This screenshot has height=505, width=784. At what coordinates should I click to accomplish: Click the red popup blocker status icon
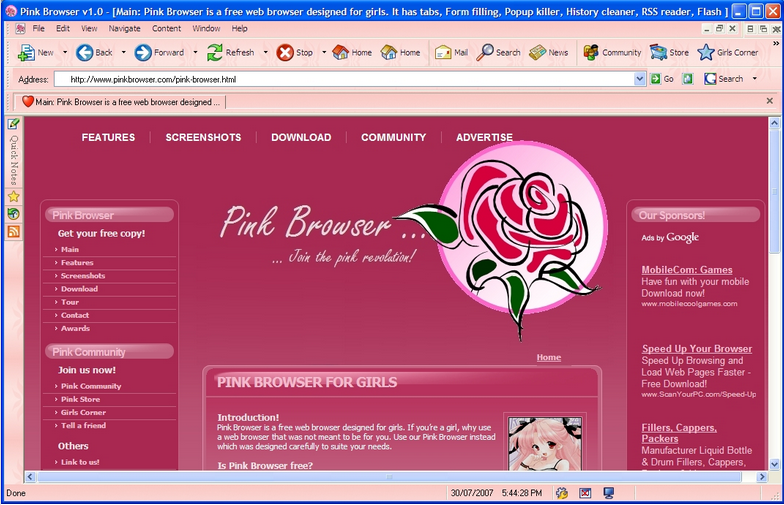585,494
